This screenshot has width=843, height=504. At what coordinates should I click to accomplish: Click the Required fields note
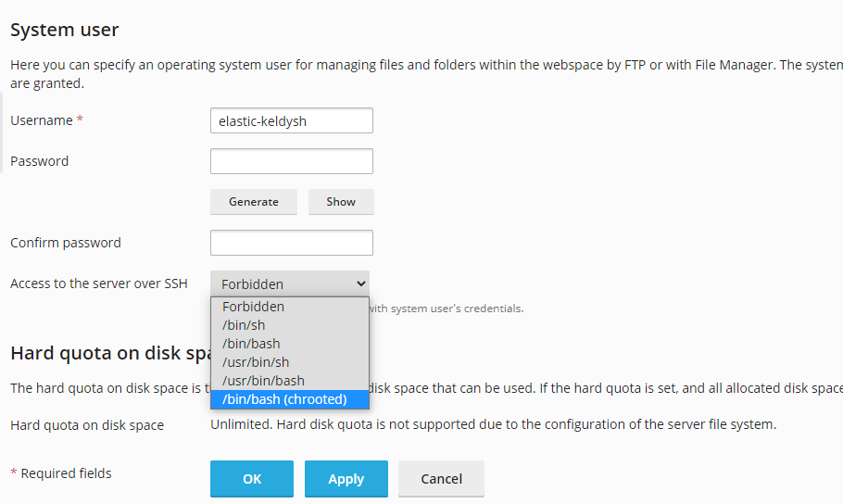[x=61, y=473]
